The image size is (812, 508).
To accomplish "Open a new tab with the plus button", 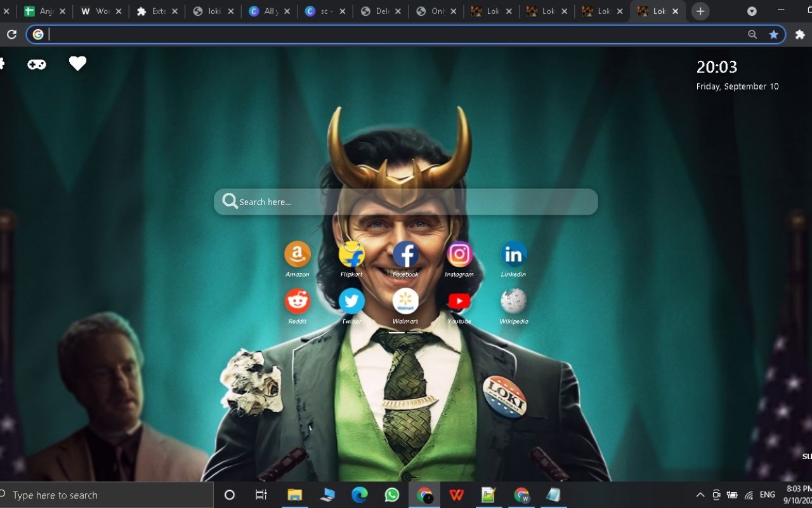I will click(x=700, y=11).
